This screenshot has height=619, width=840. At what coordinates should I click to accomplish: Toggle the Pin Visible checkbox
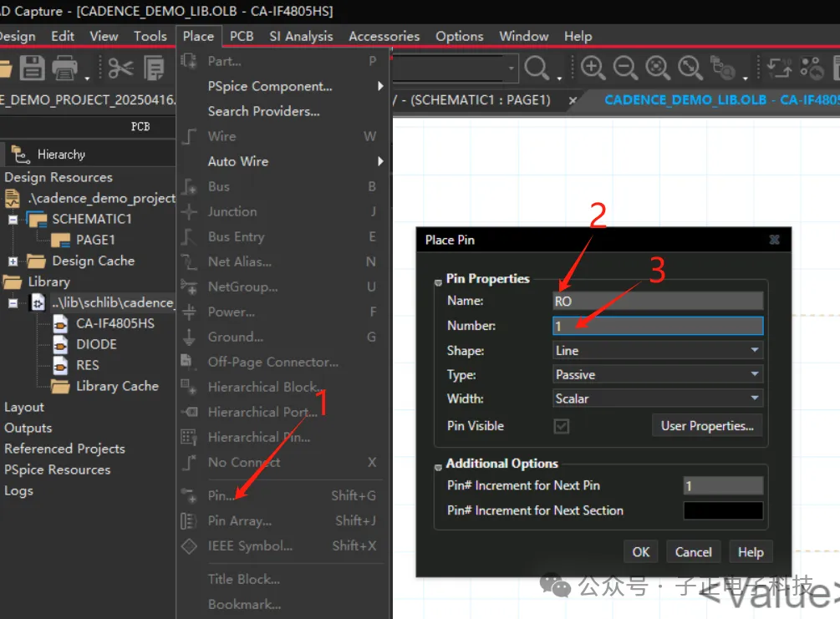pyautogui.click(x=562, y=426)
